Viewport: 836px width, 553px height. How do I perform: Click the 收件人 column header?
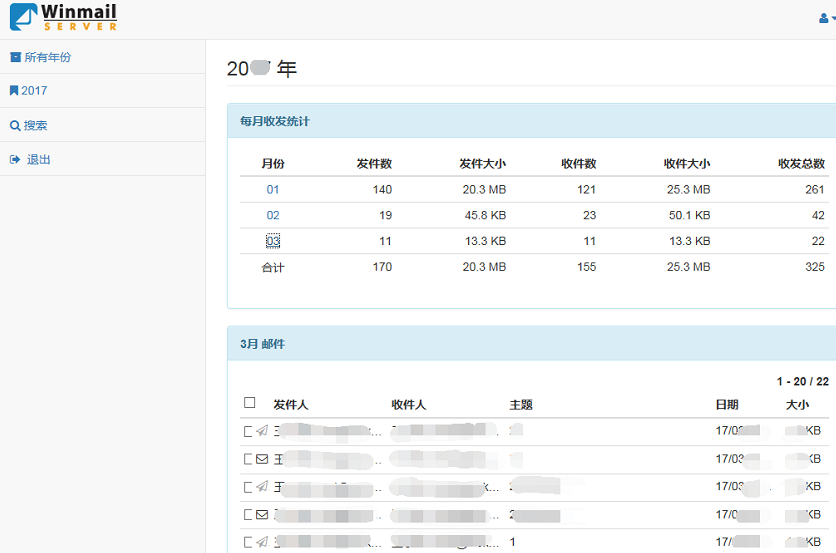coord(408,405)
